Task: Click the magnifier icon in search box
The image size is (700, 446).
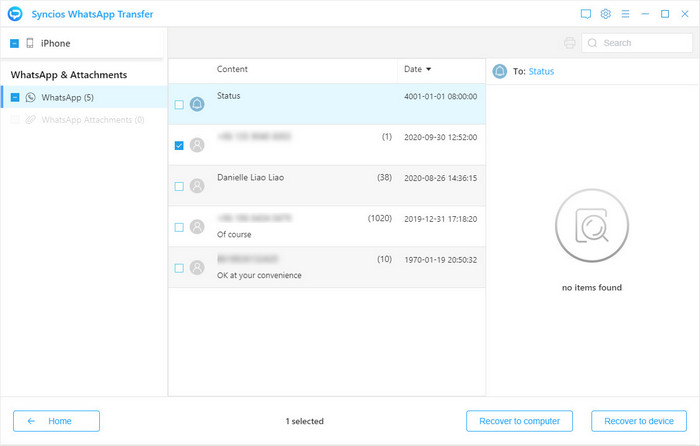Action: click(592, 43)
